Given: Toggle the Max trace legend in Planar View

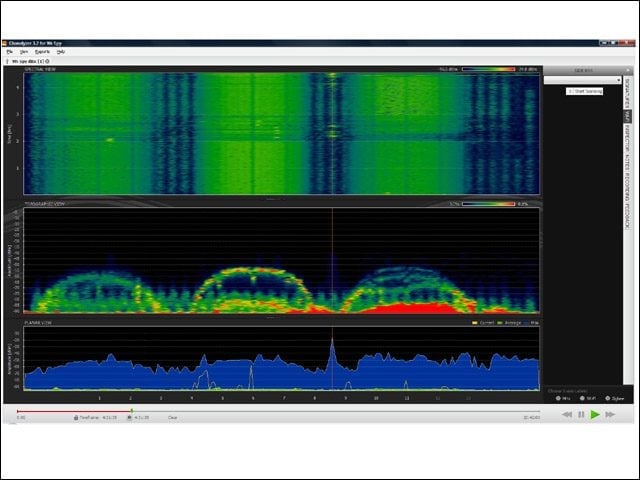Looking at the screenshot, I should (x=531, y=323).
